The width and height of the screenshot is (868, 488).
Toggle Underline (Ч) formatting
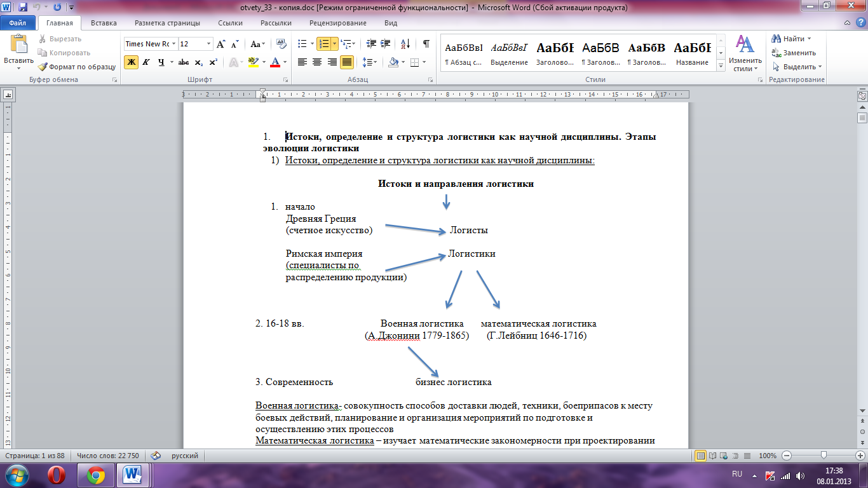[x=161, y=62]
